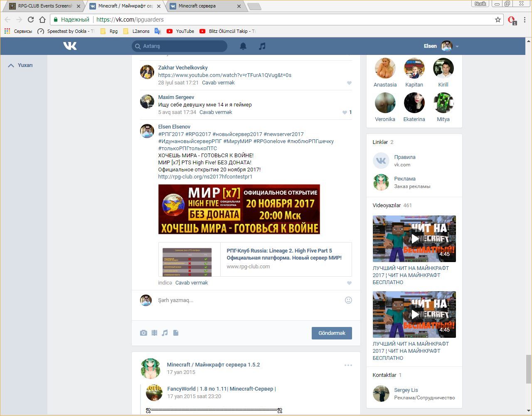The height and width of the screenshot is (416, 532).
Task: Open post options three-dot menu
Action: pos(348,365)
